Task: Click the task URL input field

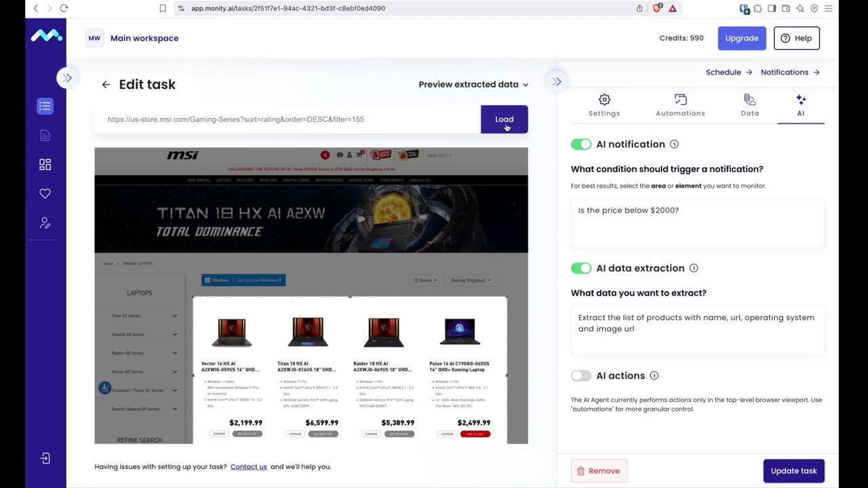Action: pyautogui.click(x=288, y=119)
